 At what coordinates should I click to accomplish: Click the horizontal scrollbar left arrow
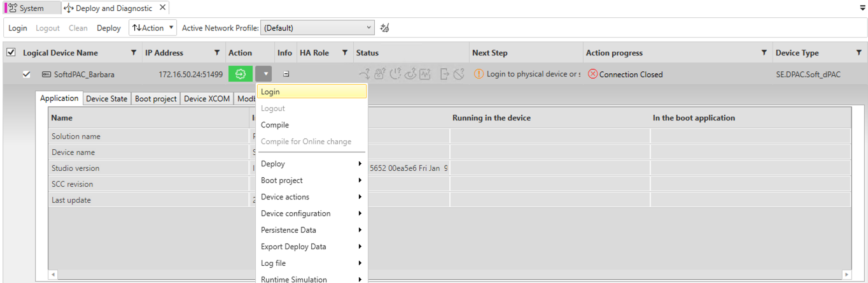click(x=53, y=275)
